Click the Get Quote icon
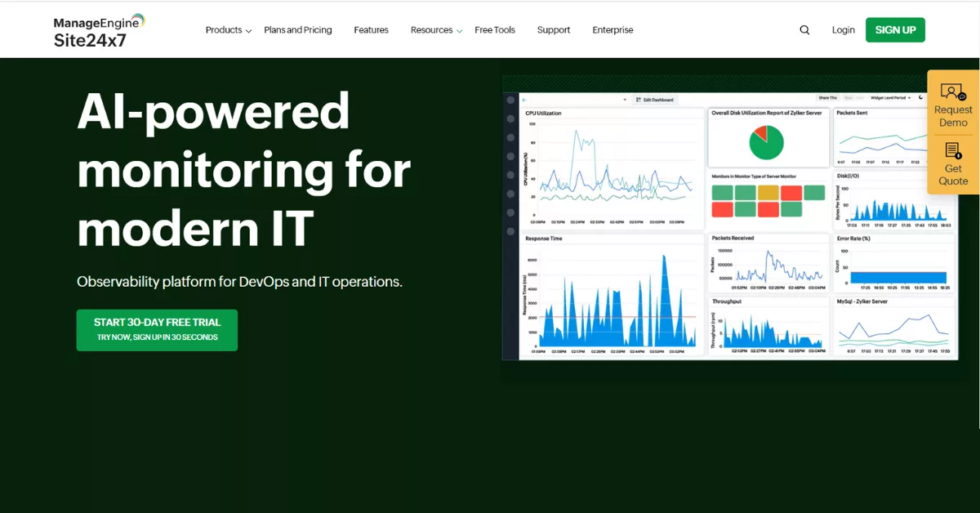Image resolution: width=980 pixels, height=513 pixels. [952, 151]
